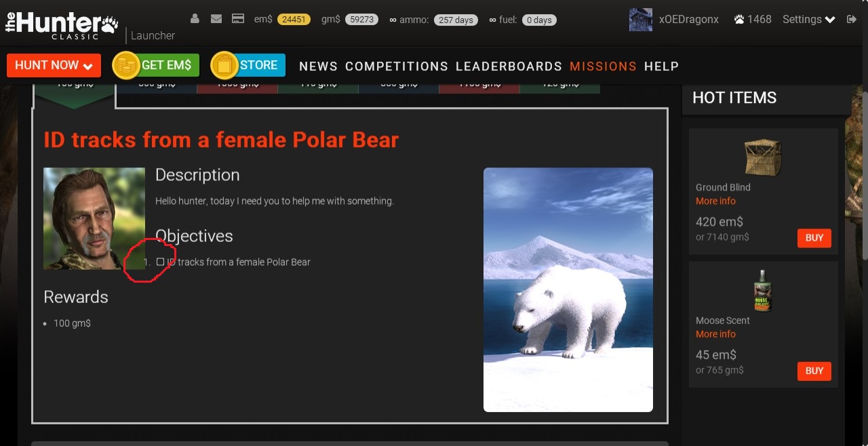This screenshot has height=446, width=868.
Task: Click the credit card icon
Action: coord(238,19)
